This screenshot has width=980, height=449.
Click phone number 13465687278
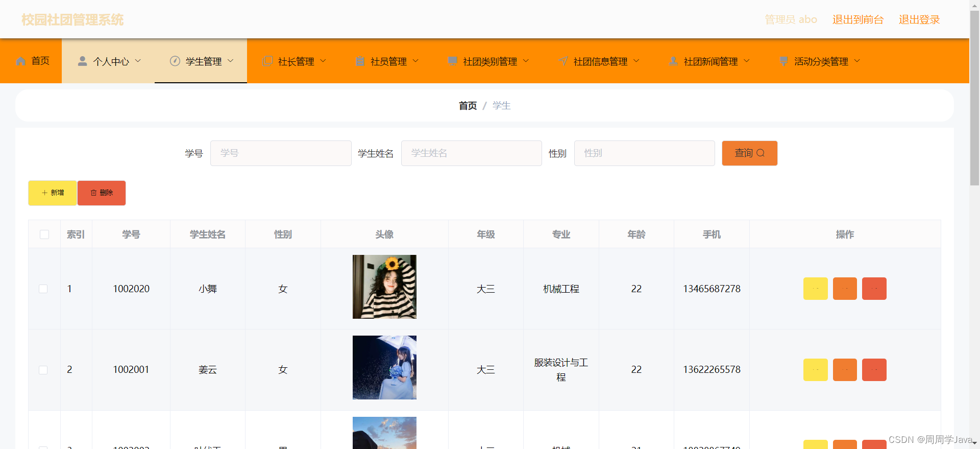pos(712,289)
